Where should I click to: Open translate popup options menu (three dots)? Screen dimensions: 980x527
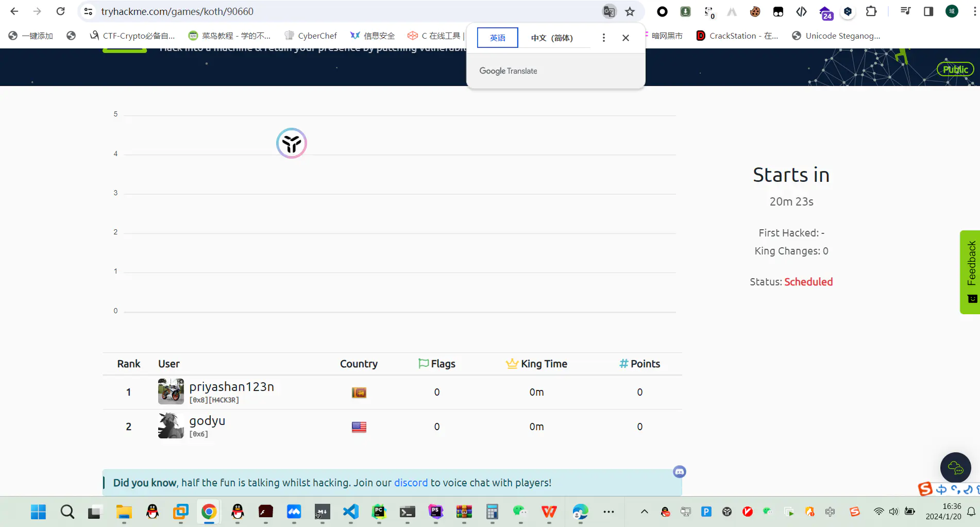[x=604, y=38]
